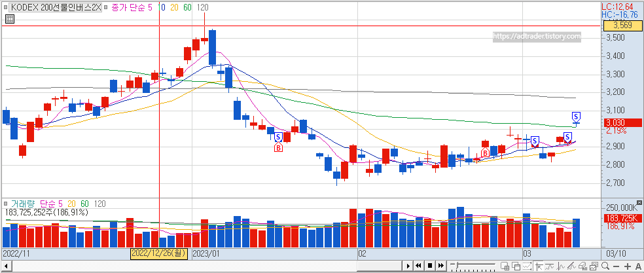Viewport: 644px width, 273px height.
Task: Click the KODEX 200선물인버스2X title label
Action: 56,7
